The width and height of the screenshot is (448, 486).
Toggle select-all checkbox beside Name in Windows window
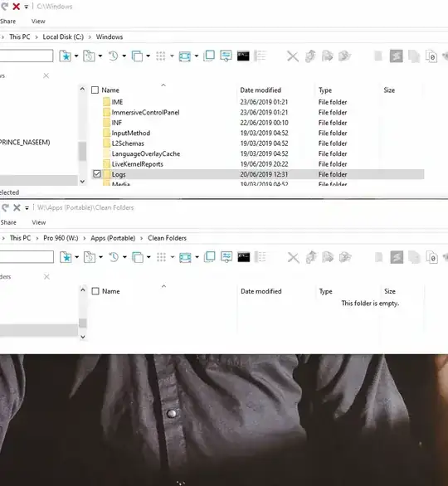click(95, 90)
